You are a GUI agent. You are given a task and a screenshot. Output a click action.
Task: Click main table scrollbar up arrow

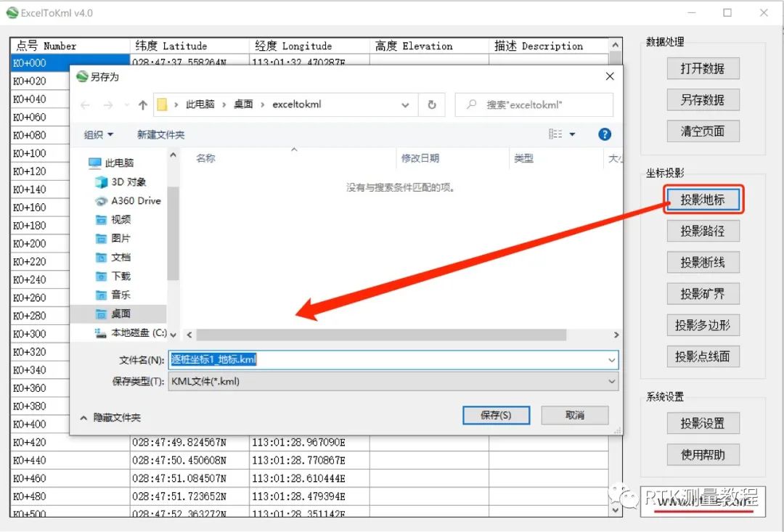click(x=616, y=45)
